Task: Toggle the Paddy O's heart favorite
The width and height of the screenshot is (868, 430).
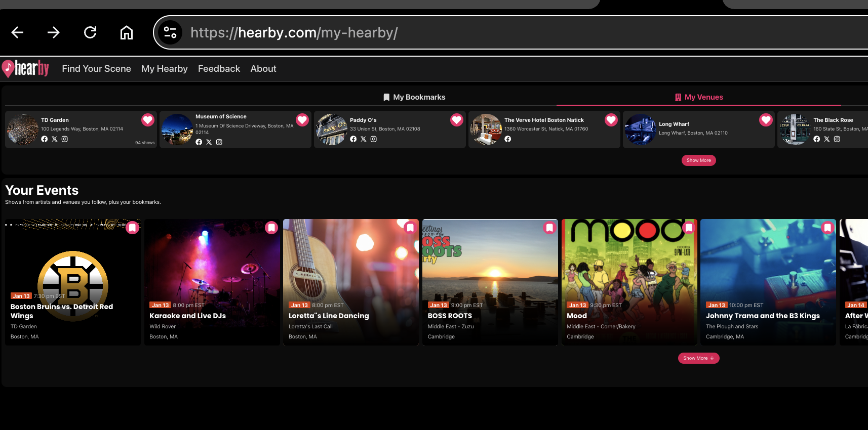Action: (x=457, y=120)
